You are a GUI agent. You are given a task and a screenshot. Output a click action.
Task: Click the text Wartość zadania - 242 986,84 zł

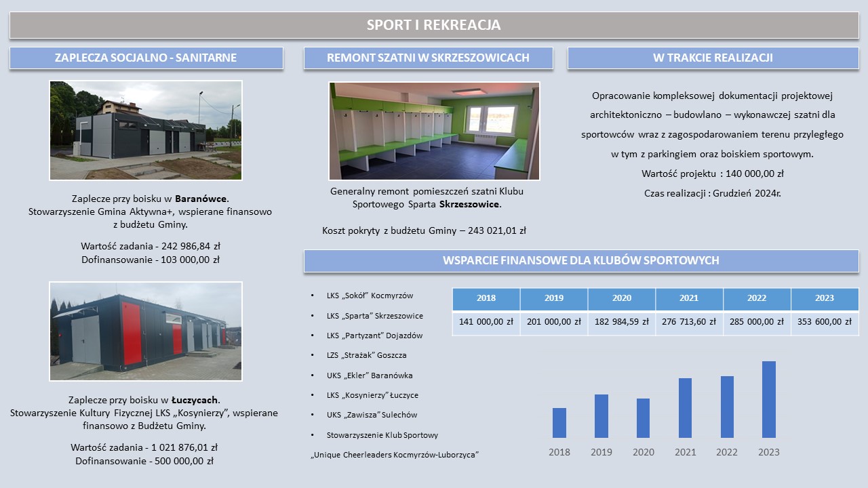coord(150,246)
